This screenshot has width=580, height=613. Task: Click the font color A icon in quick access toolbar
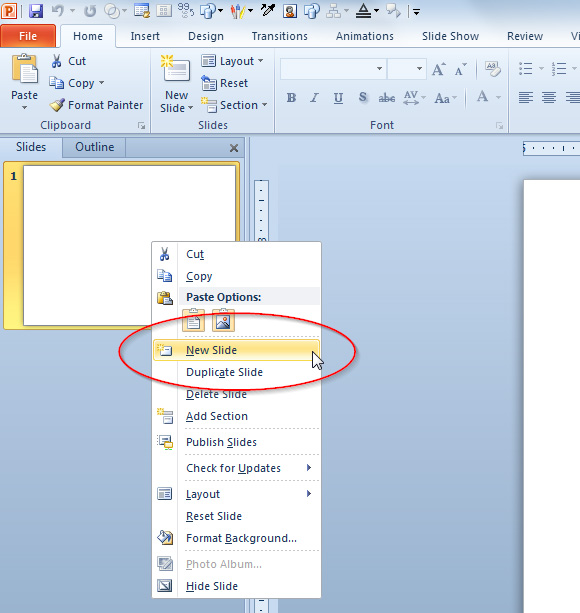363,11
